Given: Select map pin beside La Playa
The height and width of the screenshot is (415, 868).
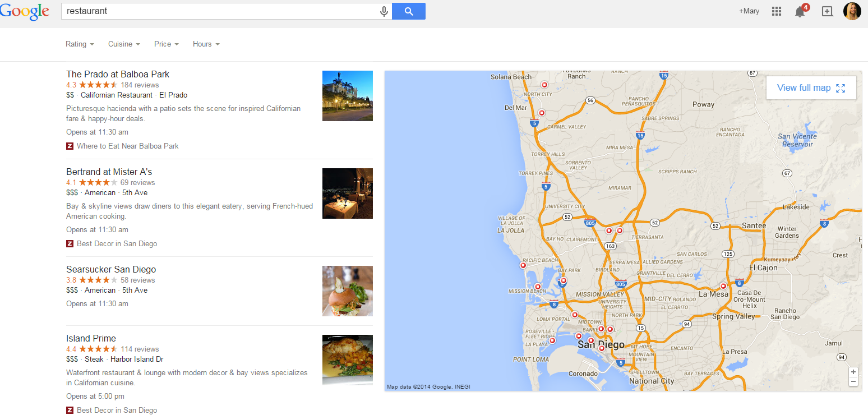Looking at the screenshot, I should (x=552, y=340).
